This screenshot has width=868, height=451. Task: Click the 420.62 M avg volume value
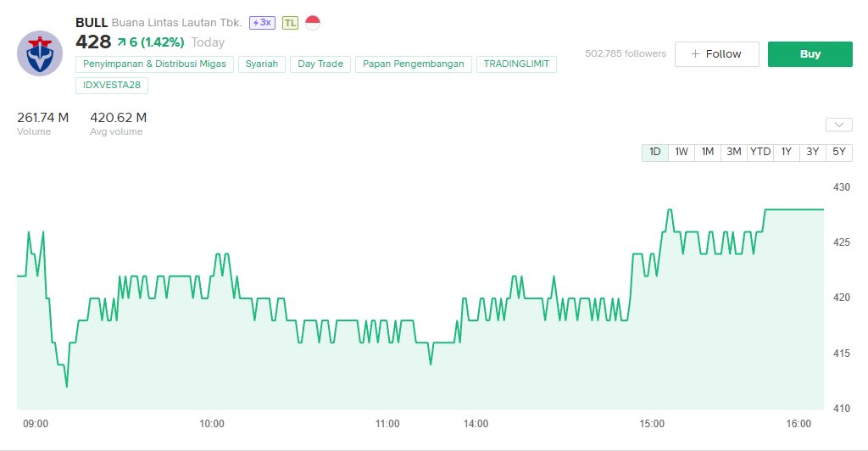pos(119,117)
